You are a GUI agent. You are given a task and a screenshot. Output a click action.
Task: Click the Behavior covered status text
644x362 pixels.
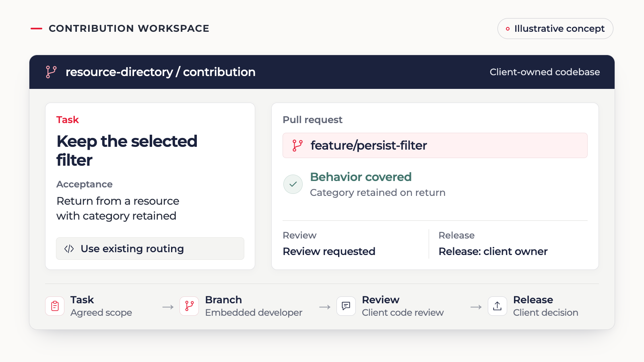(x=361, y=177)
